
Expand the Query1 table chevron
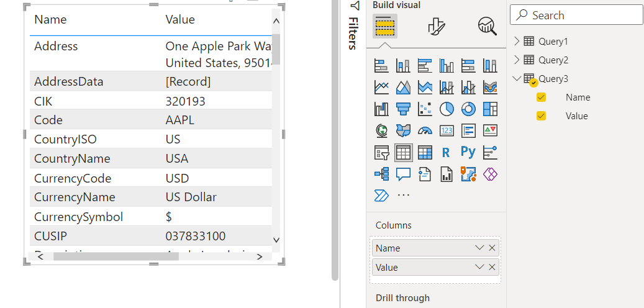coord(517,41)
